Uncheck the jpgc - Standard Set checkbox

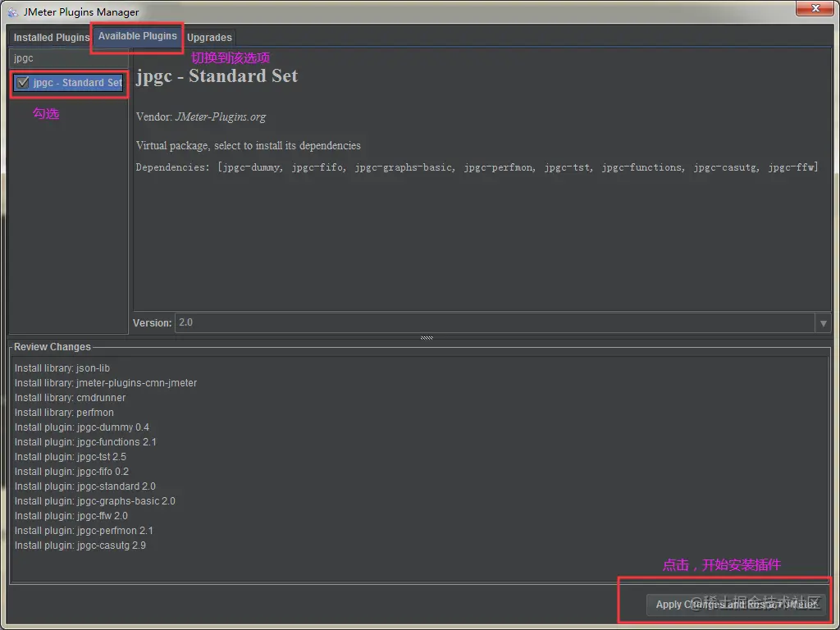coord(23,83)
